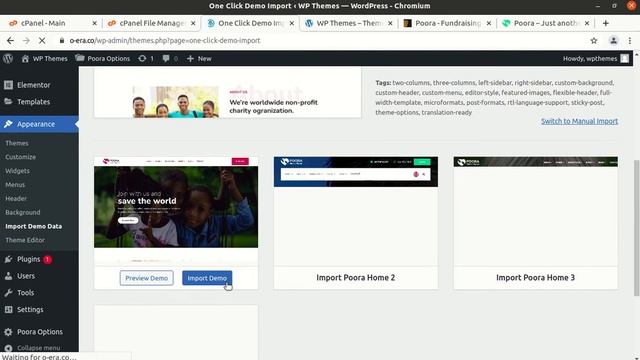
Task: Click the Preview Demo button
Action: pyautogui.click(x=147, y=278)
